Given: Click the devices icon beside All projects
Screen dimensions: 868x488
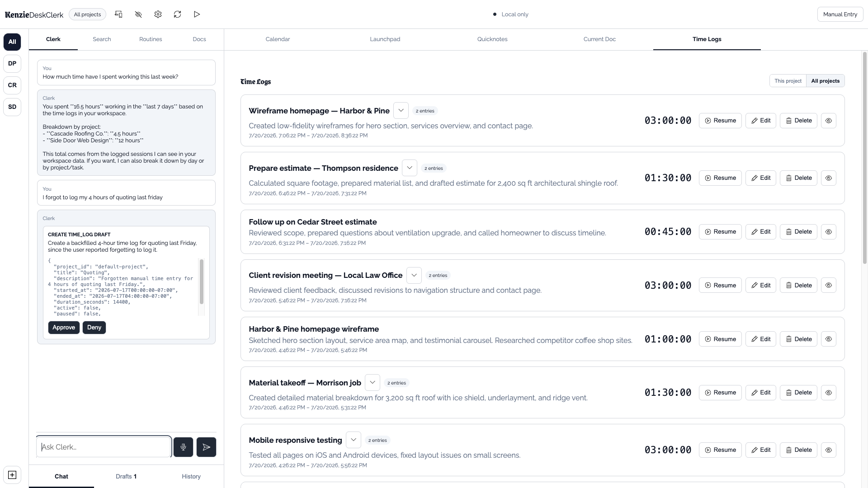Looking at the screenshot, I should tap(118, 14).
